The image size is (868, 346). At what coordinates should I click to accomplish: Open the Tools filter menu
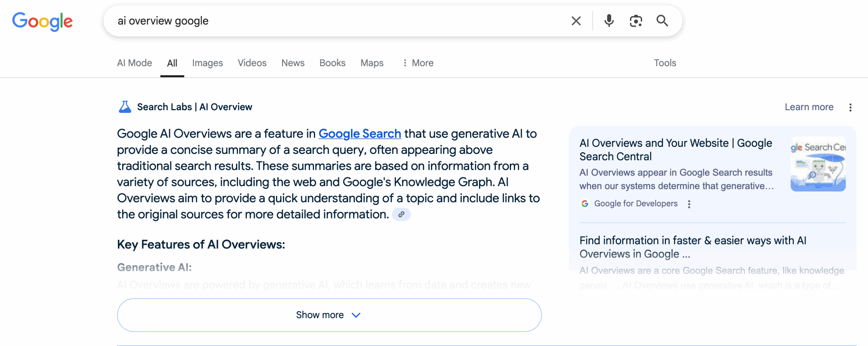pos(665,63)
